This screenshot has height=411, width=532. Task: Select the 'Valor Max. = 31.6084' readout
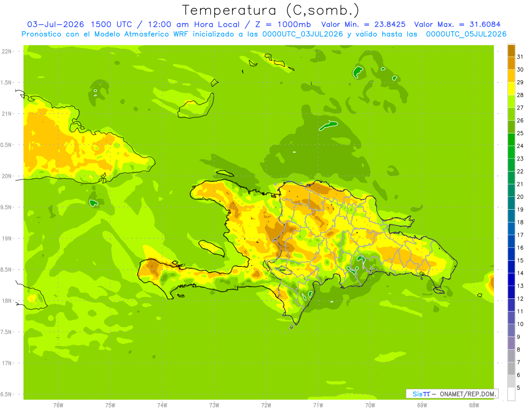(x=458, y=24)
